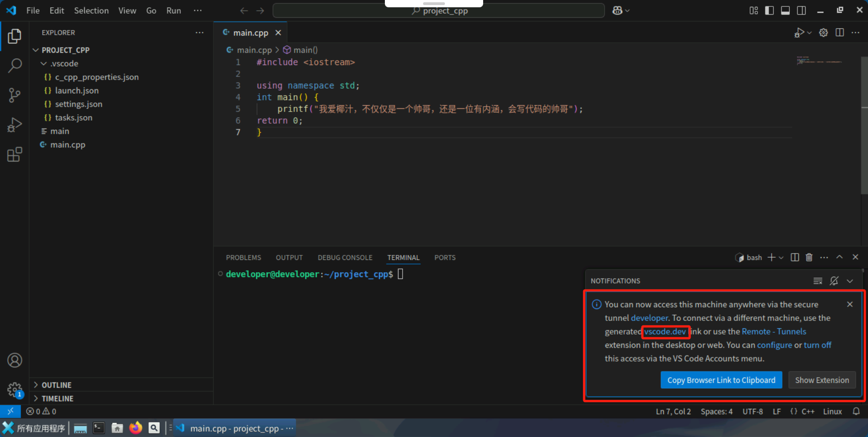Clear all notifications

coord(818,280)
